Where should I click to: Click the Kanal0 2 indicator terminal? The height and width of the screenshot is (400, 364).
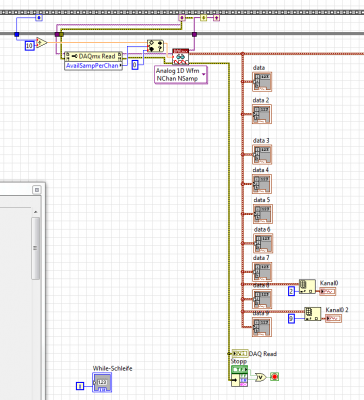coord(333,319)
